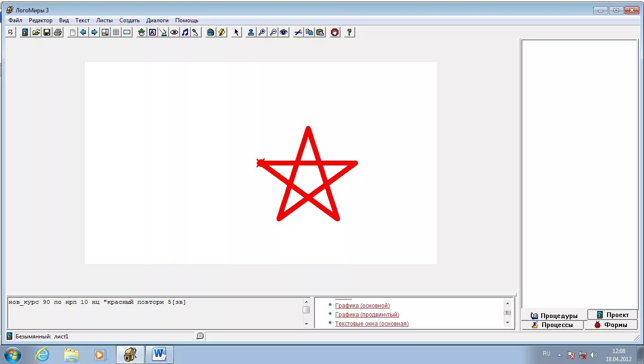Screen dimensions: 644x364
Task: Switch to the Word taskbar window
Action: tap(160, 355)
